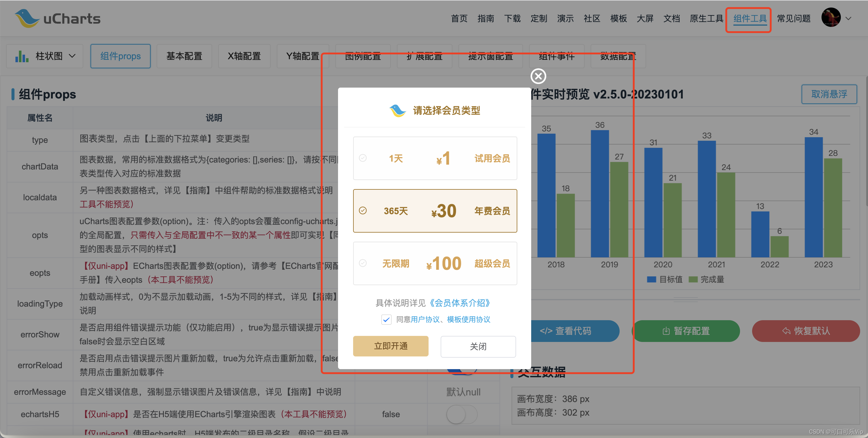868x438 pixels.
Task: Switch to the Y轴配置 tab
Action: coord(303,56)
